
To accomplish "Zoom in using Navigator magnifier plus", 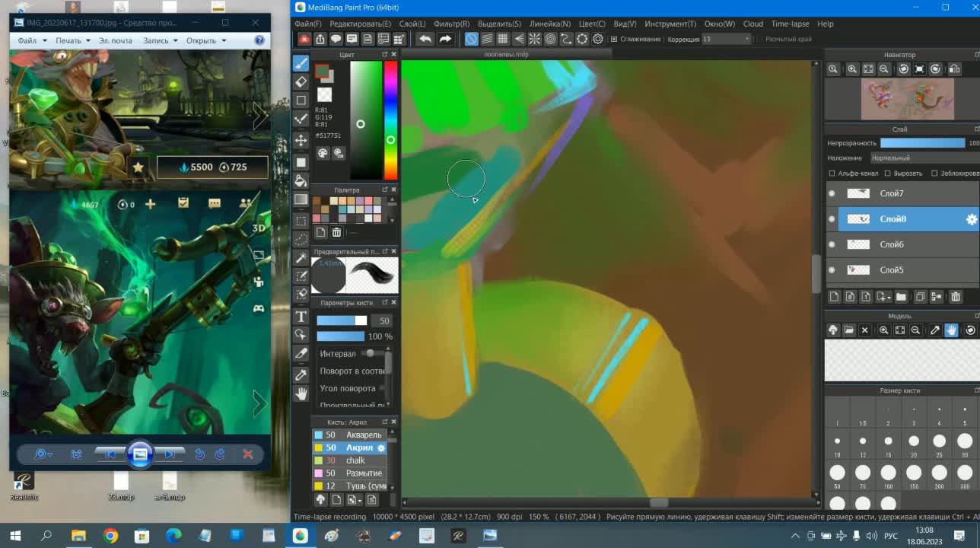I will coord(853,68).
